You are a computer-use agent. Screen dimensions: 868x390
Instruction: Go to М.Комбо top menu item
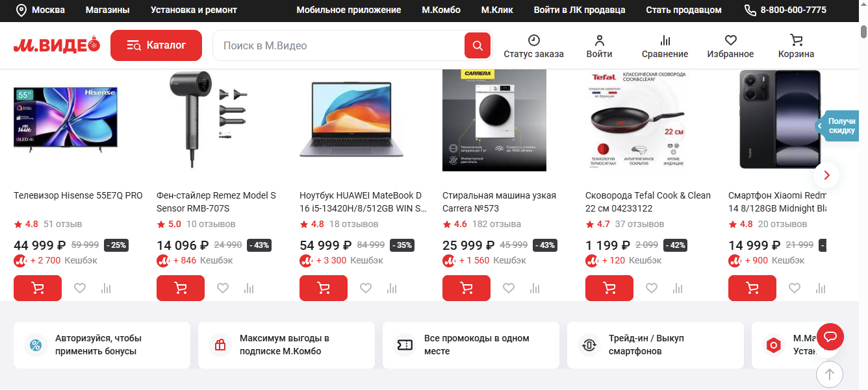pos(441,10)
